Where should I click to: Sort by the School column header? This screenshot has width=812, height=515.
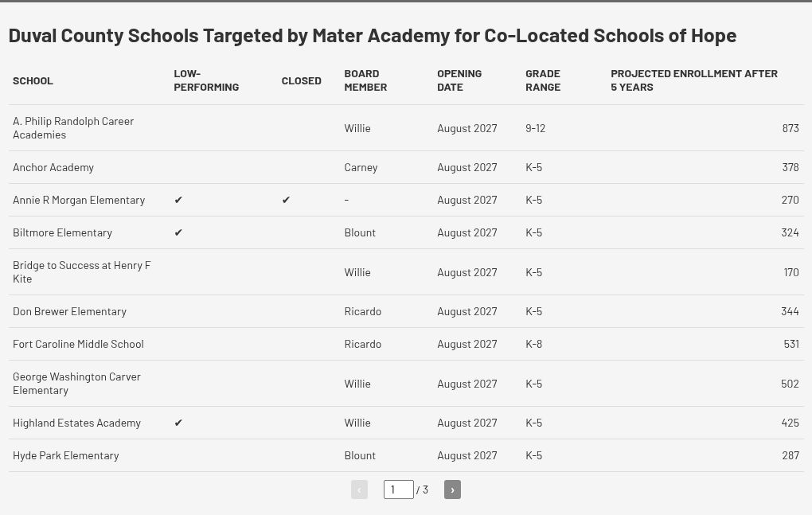click(33, 80)
